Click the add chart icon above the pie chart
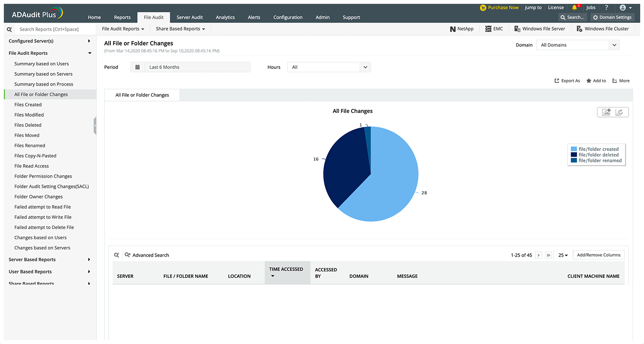The image size is (644, 344). tap(606, 112)
